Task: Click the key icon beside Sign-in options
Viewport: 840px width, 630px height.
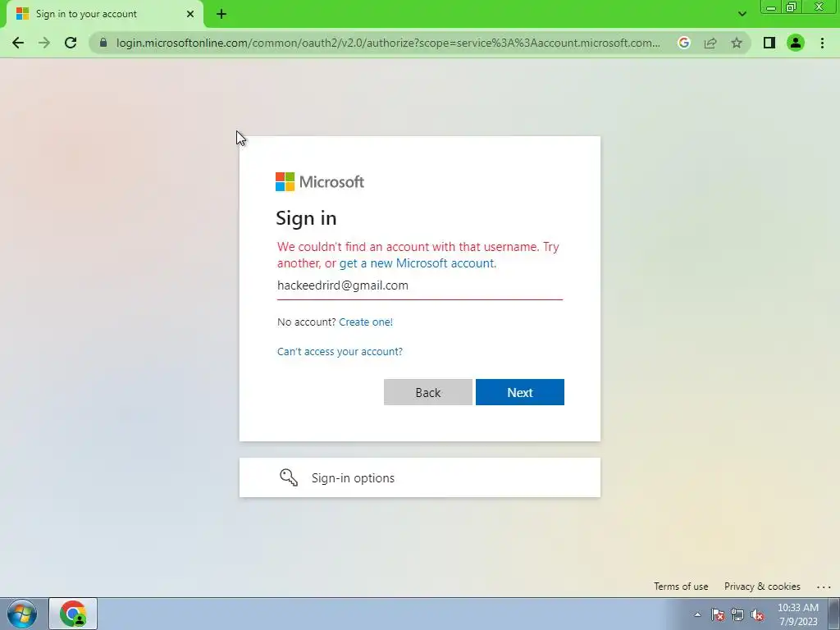Action: [289, 477]
